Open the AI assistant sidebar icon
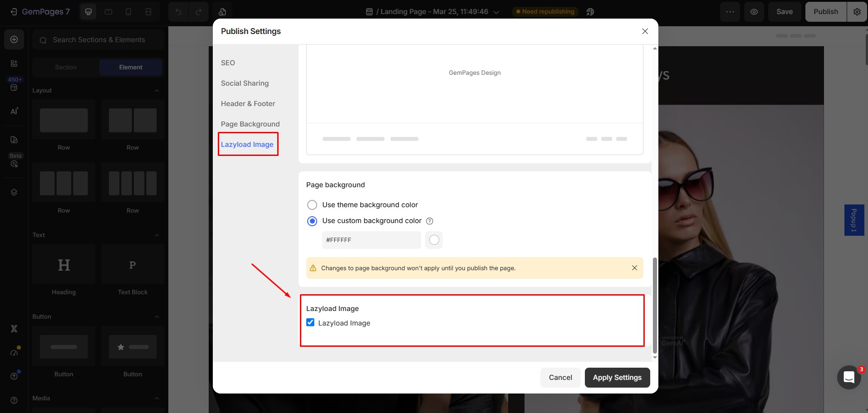Viewport: 868px width, 413px height. (14, 111)
